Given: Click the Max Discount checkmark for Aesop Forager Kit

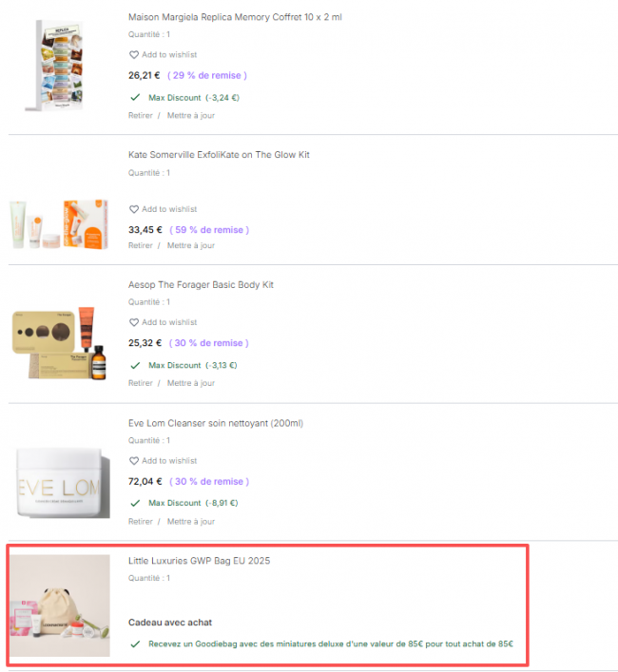Looking at the screenshot, I should 135,365.
